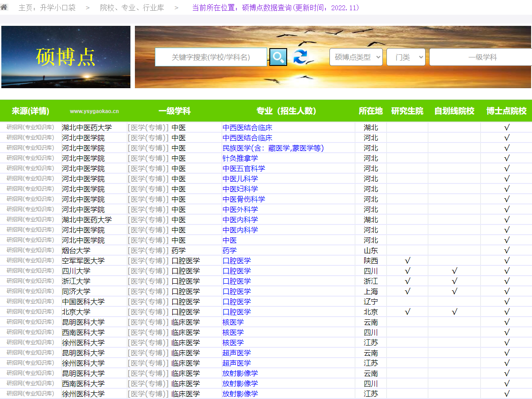
Task: Type in the keyword search box
Action: click(x=211, y=57)
